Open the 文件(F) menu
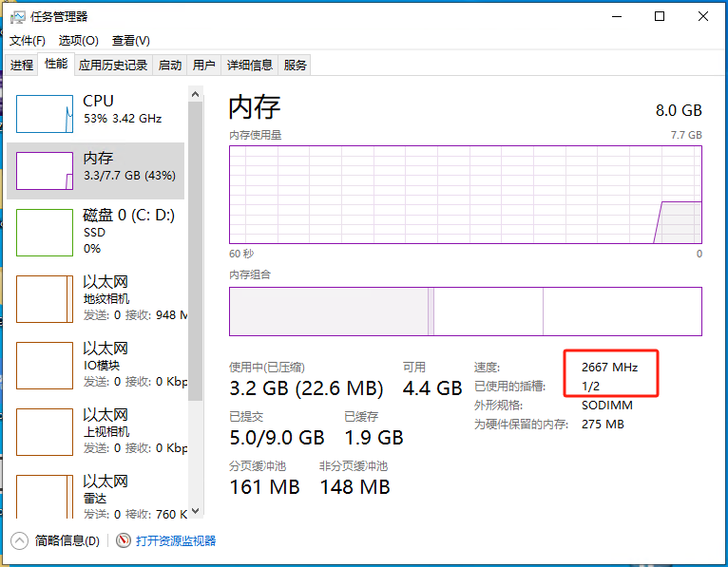Viewport: 728px width, 567px height. pyautogui.click(x=28, y=41)
